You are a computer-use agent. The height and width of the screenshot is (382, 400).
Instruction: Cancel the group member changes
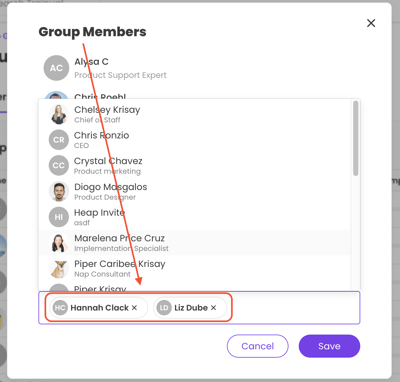pos(258,346)
